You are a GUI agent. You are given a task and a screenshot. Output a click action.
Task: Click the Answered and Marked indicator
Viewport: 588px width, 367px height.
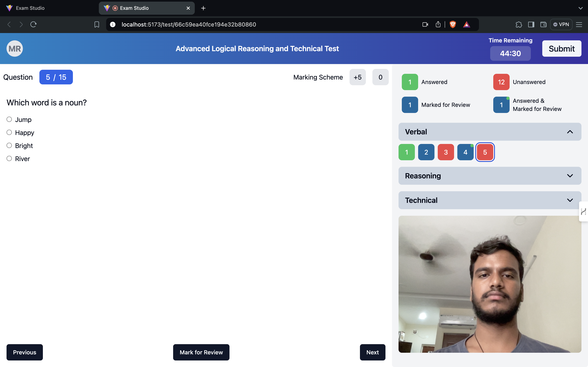(x=501, y=105)
